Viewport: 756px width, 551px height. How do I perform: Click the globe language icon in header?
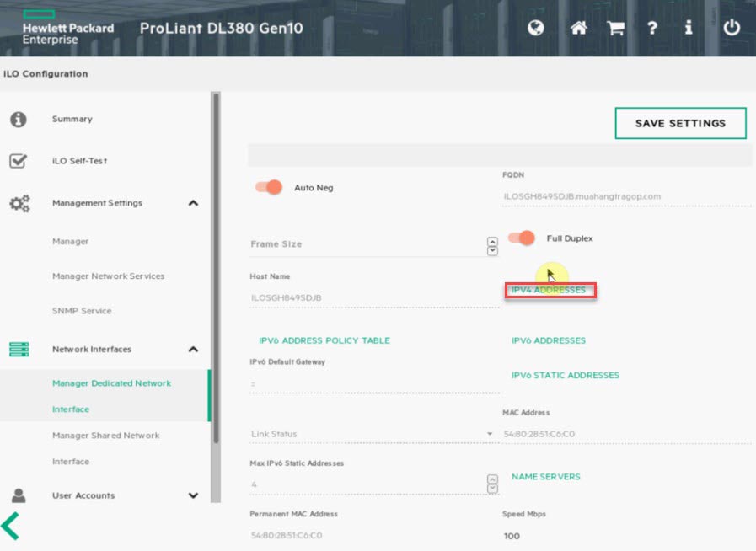[536, 28]
